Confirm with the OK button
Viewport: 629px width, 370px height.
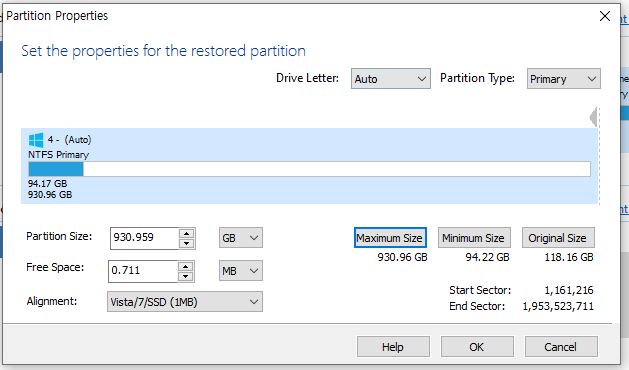(x=477, y=346)
